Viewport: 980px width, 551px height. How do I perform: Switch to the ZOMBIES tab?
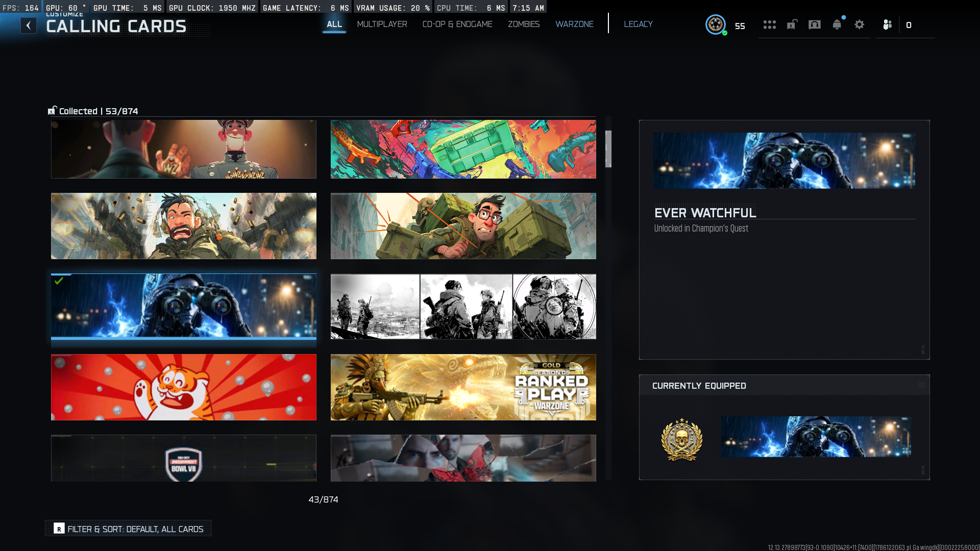point(524,24)
